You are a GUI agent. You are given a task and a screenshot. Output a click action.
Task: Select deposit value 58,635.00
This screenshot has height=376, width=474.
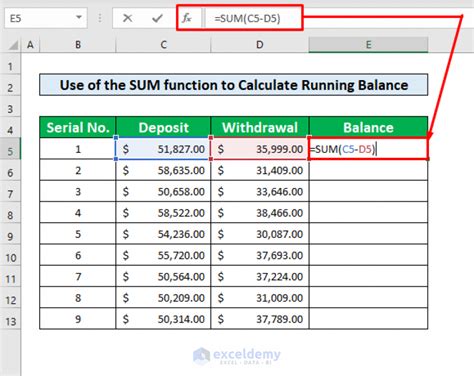pyautogui.click(x=163, y=170)
